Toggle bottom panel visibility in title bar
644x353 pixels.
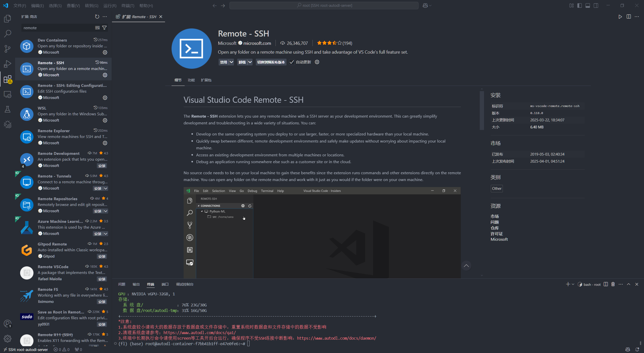click(588, 6)
